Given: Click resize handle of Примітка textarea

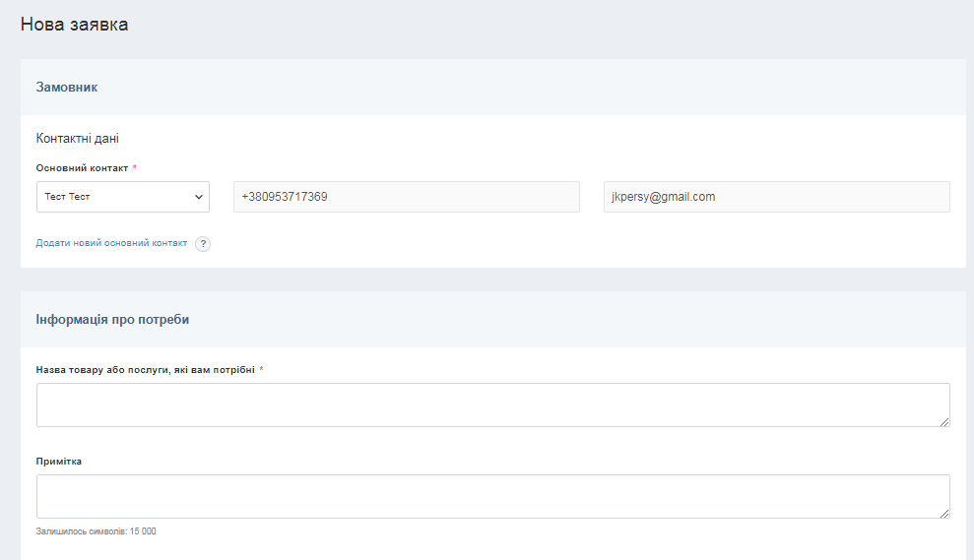Looking at the screenshot, I should click(x=944, y=513).
